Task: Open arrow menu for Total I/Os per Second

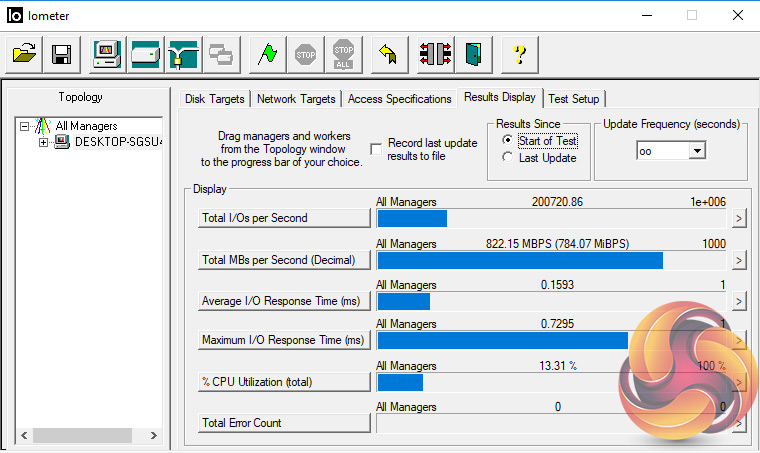Action: (x=738, y=219)
